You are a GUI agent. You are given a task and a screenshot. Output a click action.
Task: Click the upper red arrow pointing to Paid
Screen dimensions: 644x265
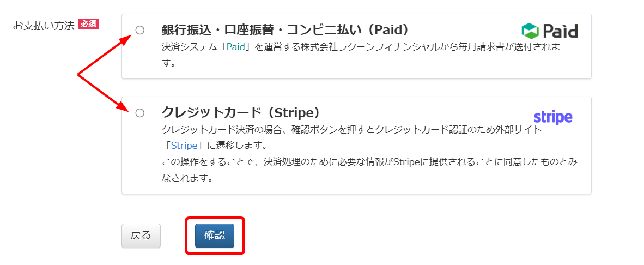[105, 55]
